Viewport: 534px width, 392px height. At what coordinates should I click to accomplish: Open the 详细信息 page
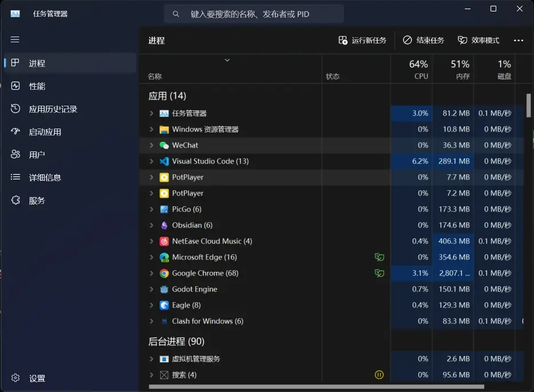click(70, 177)
